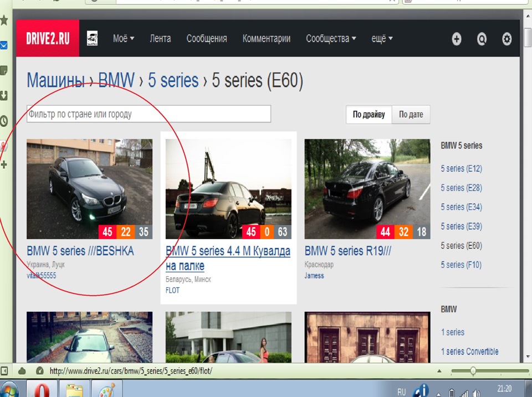532x397 pixels.
Task: Open user vitalik55555 profile link
Action: [42, 275]
